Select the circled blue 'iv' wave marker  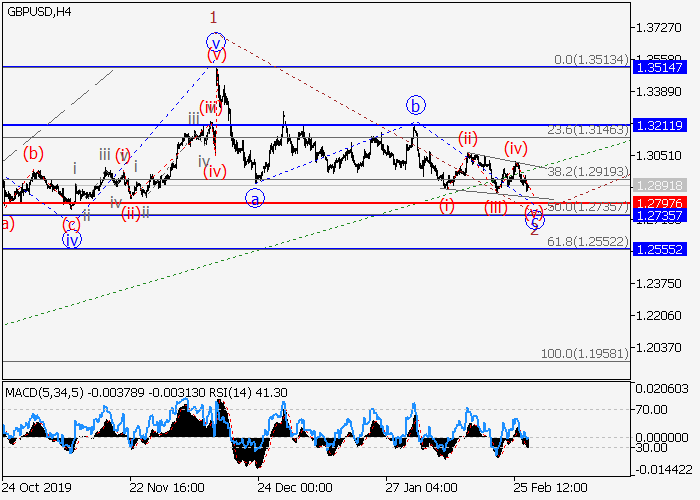click(x=71, y=239)
